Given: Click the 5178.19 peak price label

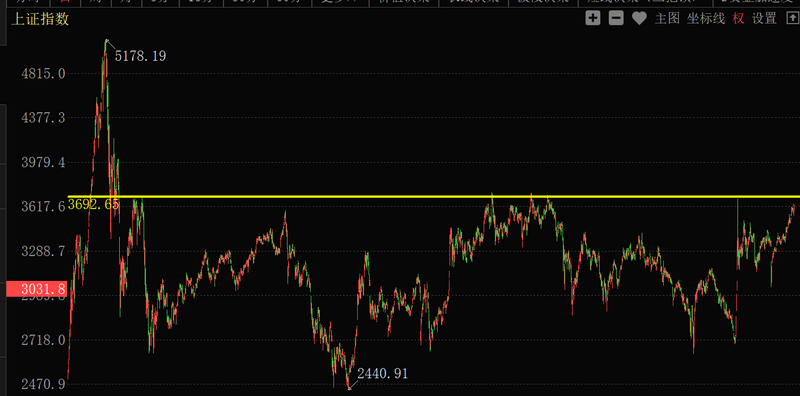Looking at the screenshot, I should point(140,56).
